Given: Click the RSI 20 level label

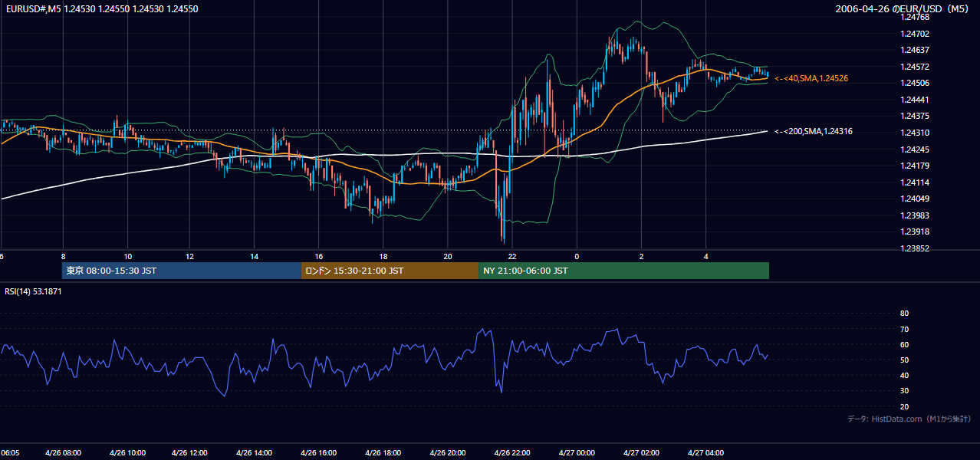Looking at the screenshot, I should click(904, 406).
